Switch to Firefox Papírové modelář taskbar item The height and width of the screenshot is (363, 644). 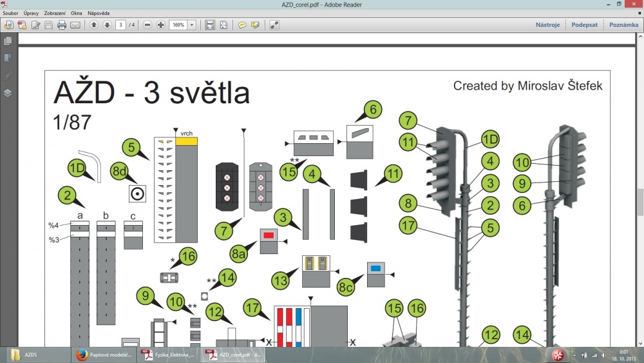(104, 355)
